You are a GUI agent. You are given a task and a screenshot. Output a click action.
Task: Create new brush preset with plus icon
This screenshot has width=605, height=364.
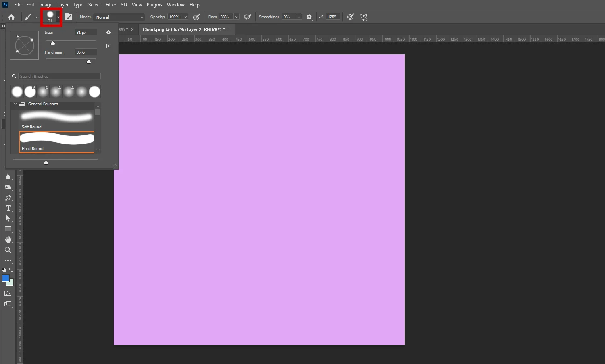coord(108,46)
